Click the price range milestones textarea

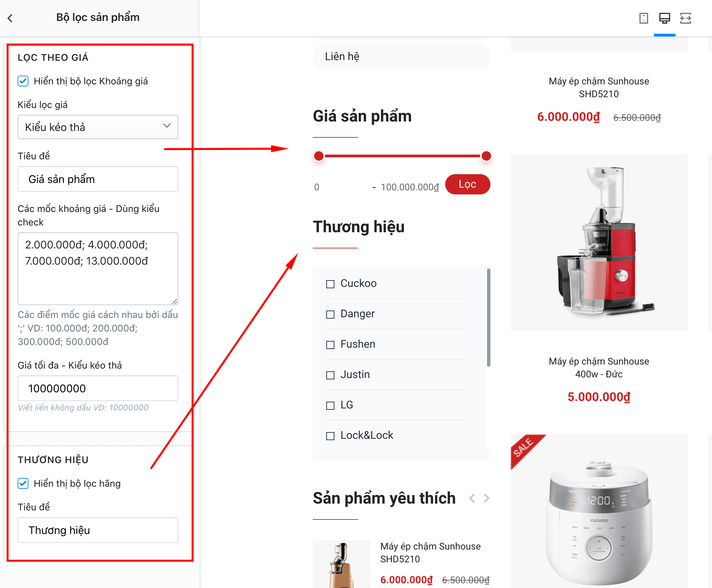pyautogui.click(x=98, y=269)
